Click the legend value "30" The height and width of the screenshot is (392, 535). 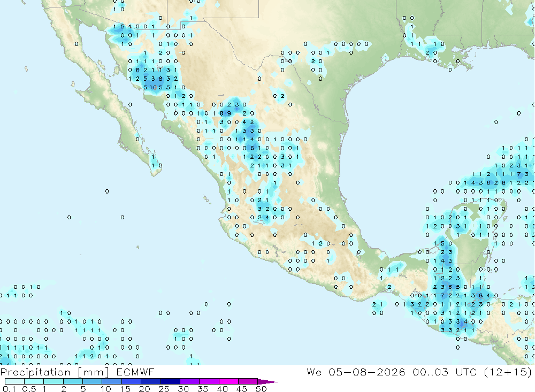(184, 389)
